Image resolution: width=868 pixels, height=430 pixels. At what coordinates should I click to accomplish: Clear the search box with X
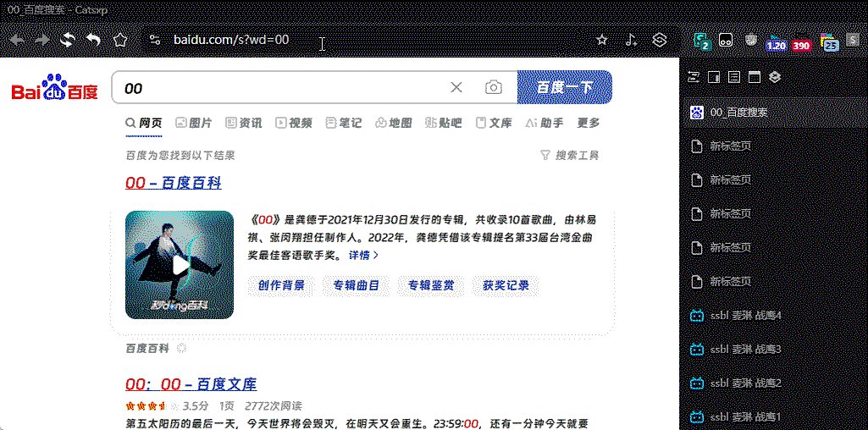456,87
